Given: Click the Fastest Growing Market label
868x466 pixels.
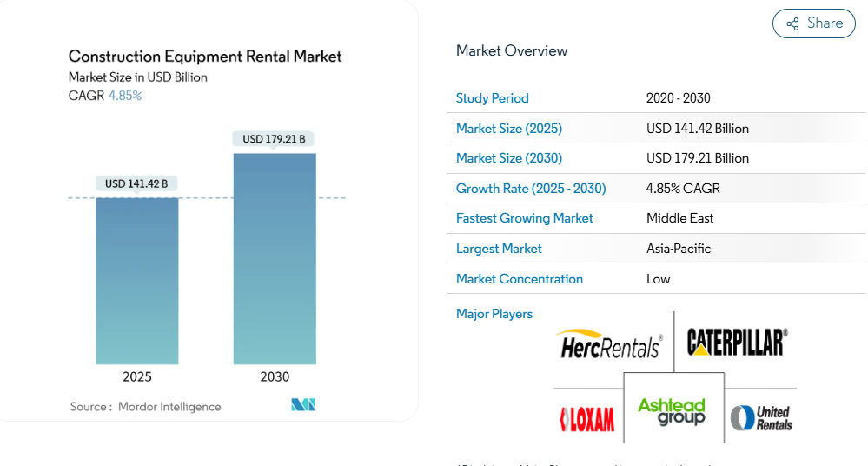Looking at the screenshot, I should pyautogui.click(x=525, y=218).
